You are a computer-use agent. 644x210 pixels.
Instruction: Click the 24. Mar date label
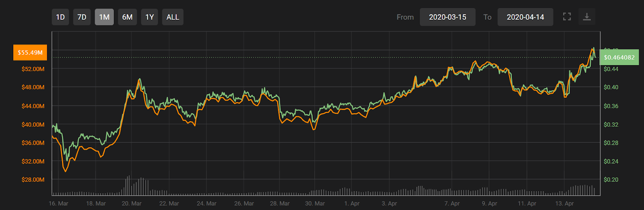(206, 203)
